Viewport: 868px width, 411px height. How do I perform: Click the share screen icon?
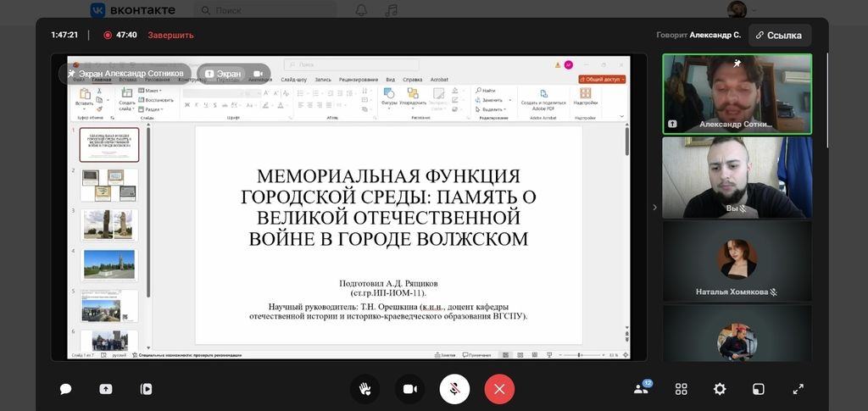105,389
